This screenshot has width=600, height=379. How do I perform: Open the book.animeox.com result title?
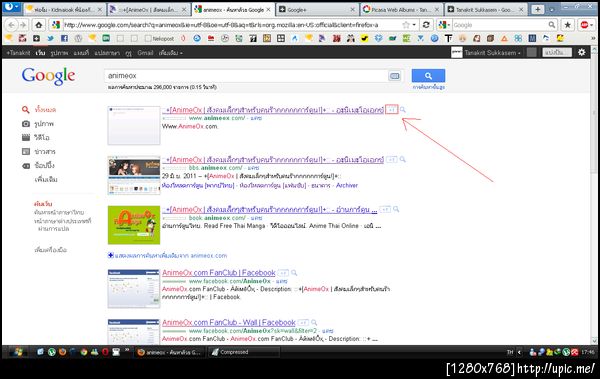click(269, 209)
